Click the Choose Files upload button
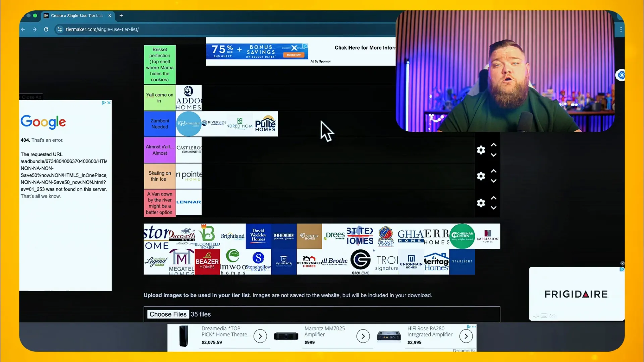644x362 pixels. 168,314
